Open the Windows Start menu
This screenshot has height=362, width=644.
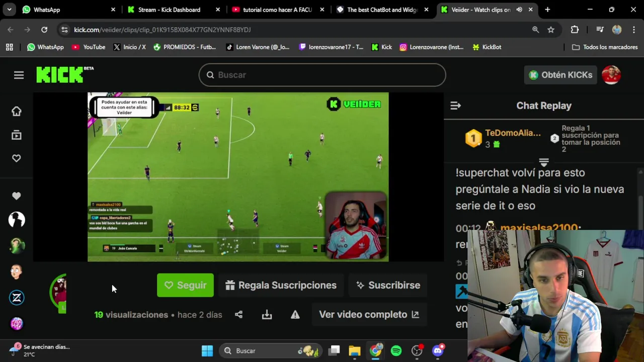[207, 351]
